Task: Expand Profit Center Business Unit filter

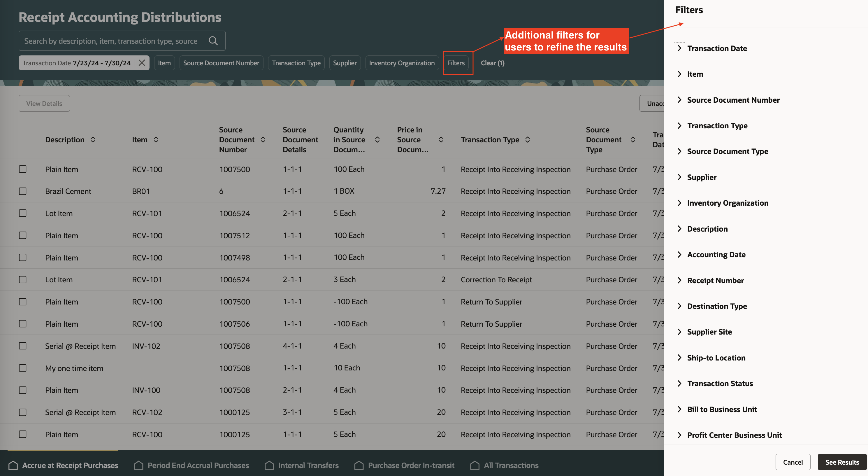Action: 679,435
